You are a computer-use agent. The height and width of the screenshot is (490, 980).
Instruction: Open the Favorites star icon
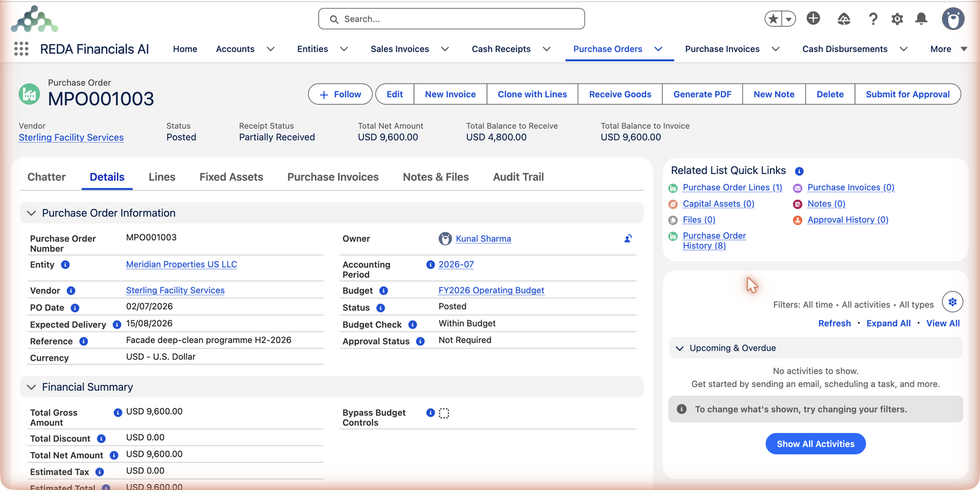click(x=774, y=19)
